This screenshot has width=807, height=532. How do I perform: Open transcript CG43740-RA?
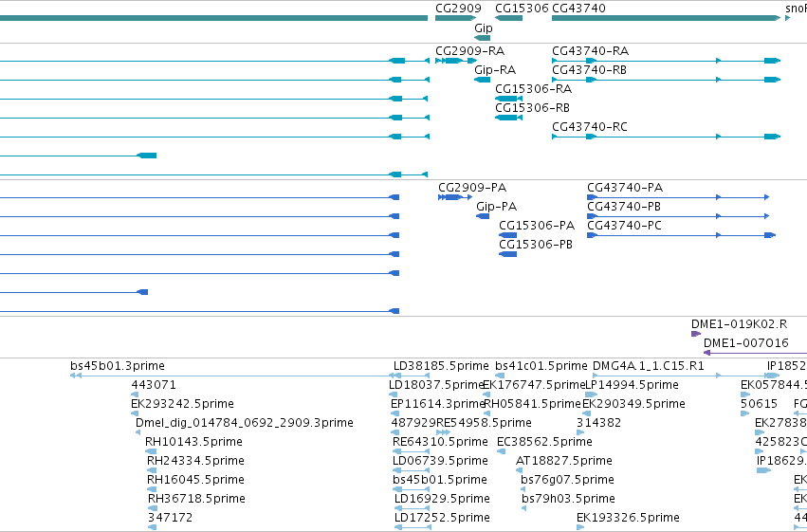[x=591, y=51]
